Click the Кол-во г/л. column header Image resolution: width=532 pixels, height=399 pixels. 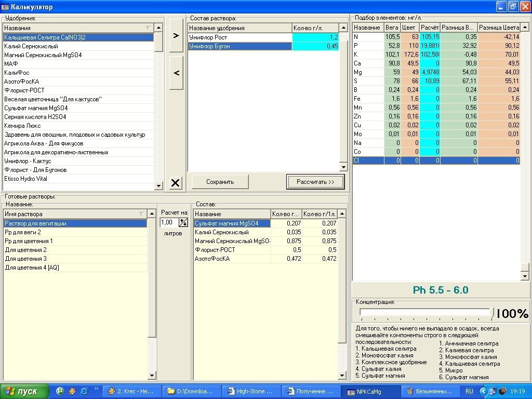click(315, 28)
